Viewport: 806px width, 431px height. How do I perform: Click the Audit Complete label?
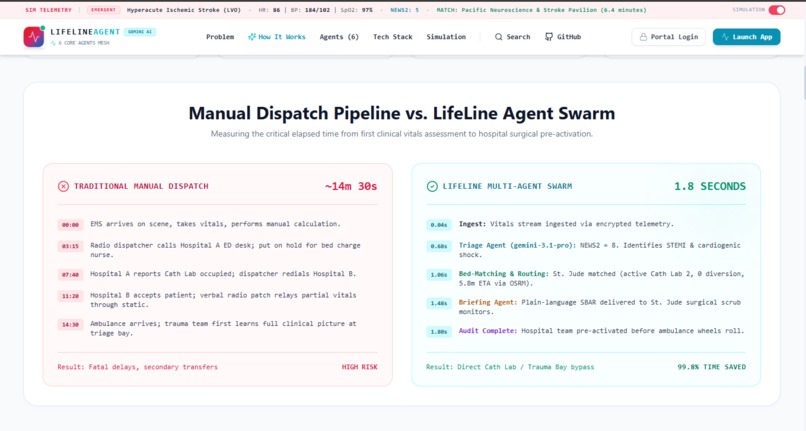pyautogui.click(x=488, y=331)
